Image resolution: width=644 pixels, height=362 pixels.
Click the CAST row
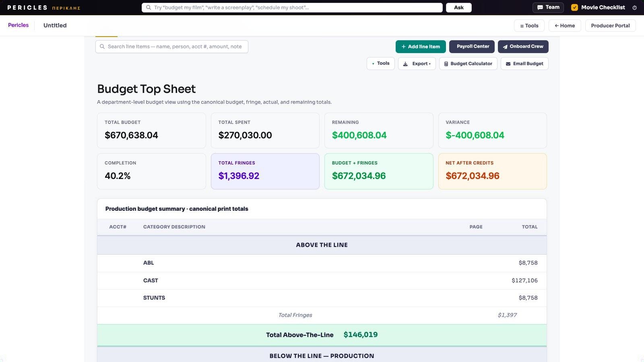coord(322,281)
